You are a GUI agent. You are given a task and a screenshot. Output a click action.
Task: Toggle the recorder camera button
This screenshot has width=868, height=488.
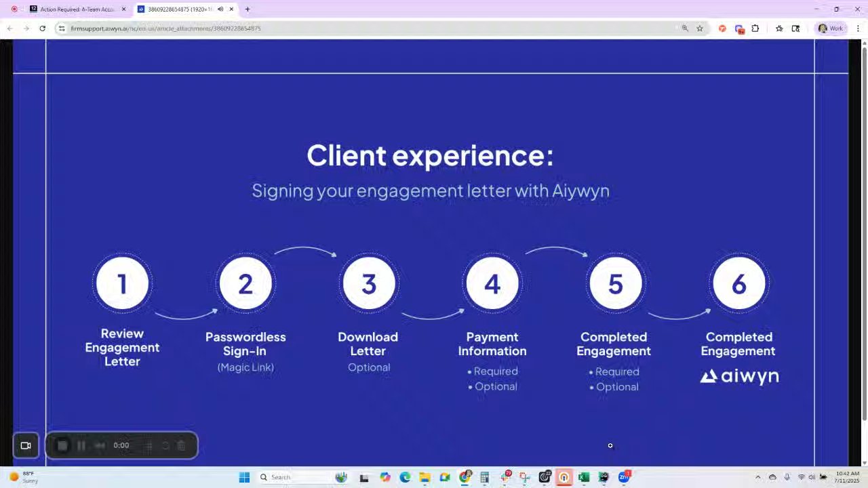point(26,445)
